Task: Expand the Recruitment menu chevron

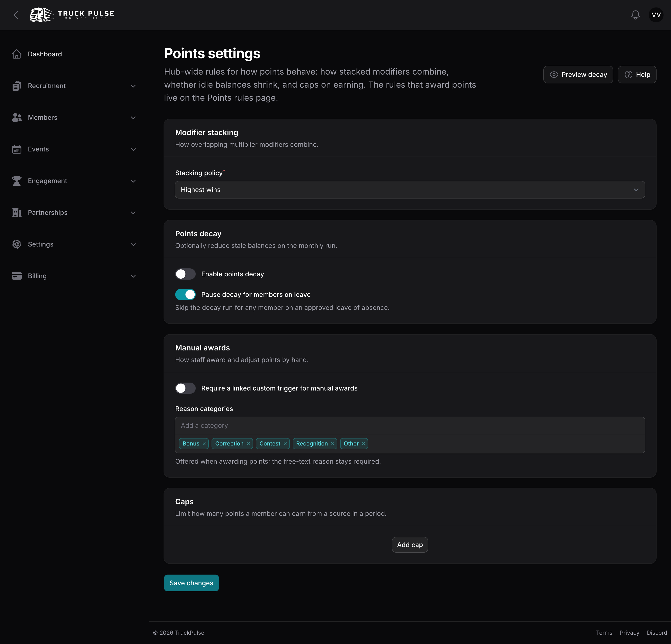Action: (133, 86)
